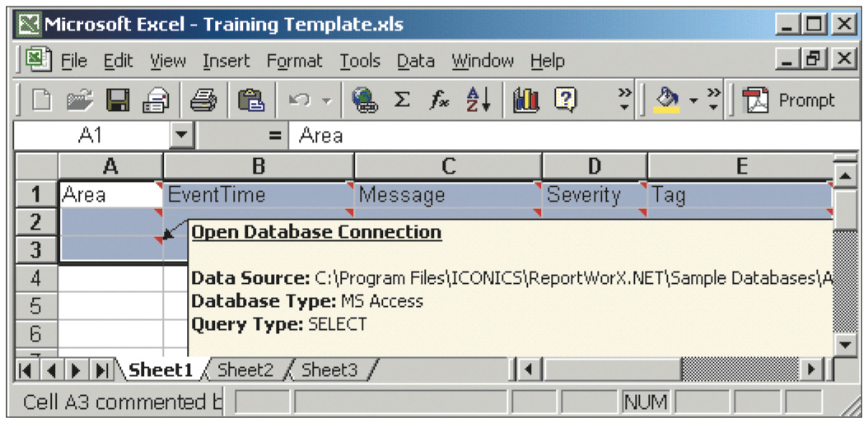868x423 pixels.
Task: Select row 5 header
Action: [36, 306]
